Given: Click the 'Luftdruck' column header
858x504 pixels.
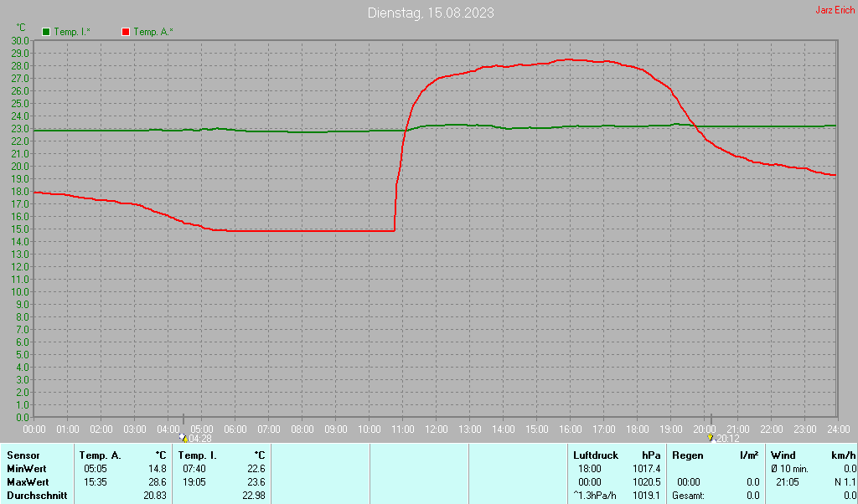Looking at the screenshot, I should point(596,455).
